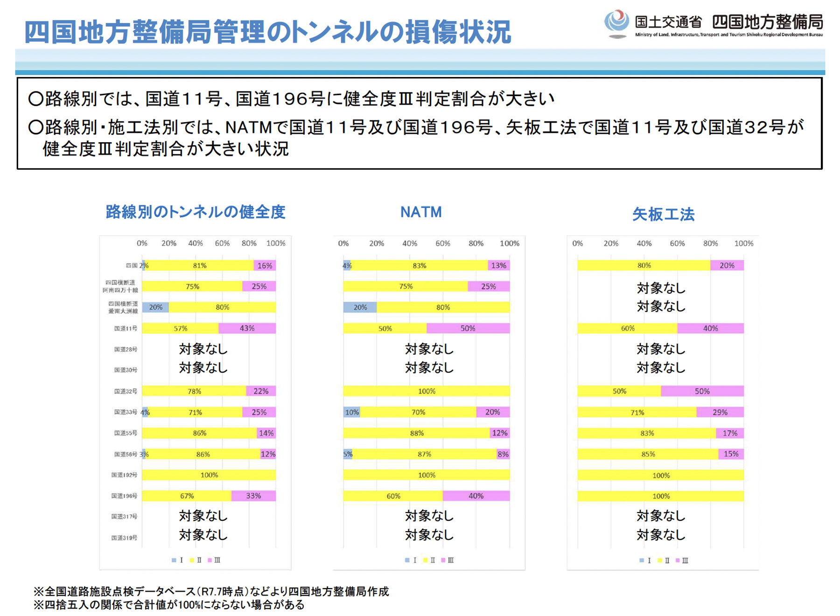840x616 pixels.
Task: Click the 四国横断道 阿南四万十線 row label
Action: [x=121, y=286]
